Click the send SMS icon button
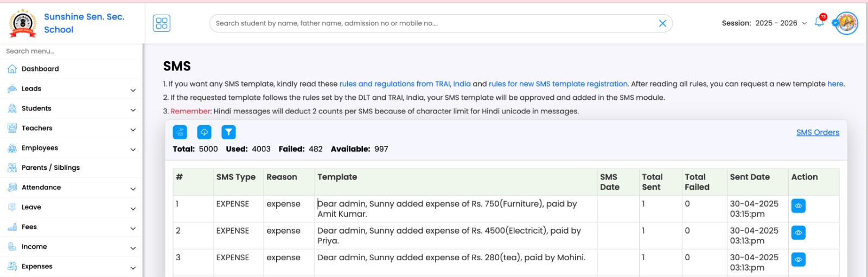This screenshot has width=868, height=277. (180, 132)
